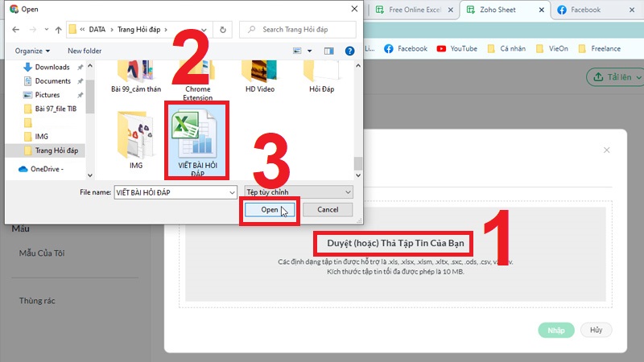Toggle the preview pane
Image resolution: width=644 pixels, height=362 pixels.
coord(329,51)
